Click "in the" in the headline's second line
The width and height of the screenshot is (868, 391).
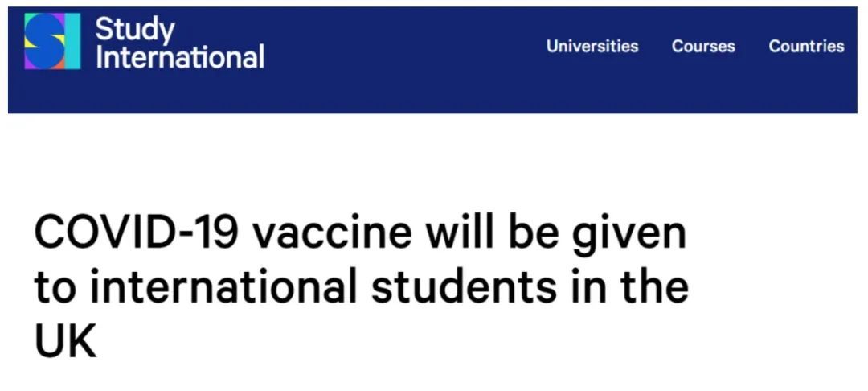click(x=628, y=287)
